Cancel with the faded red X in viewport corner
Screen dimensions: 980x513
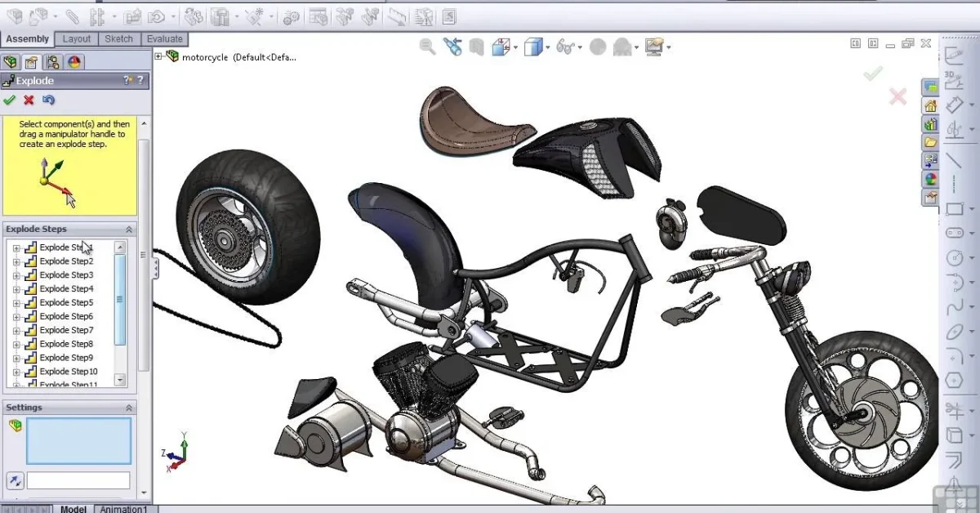click(898, 97)
